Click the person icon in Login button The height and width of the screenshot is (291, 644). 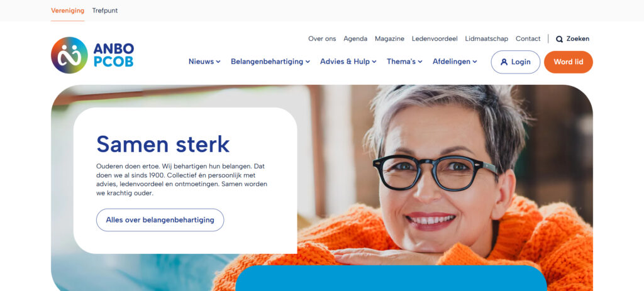504,62
